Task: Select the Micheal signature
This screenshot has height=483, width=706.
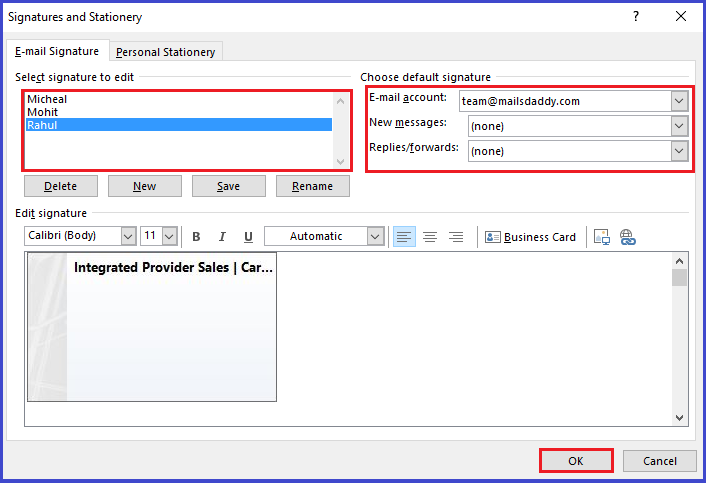Action: point(179,99)
